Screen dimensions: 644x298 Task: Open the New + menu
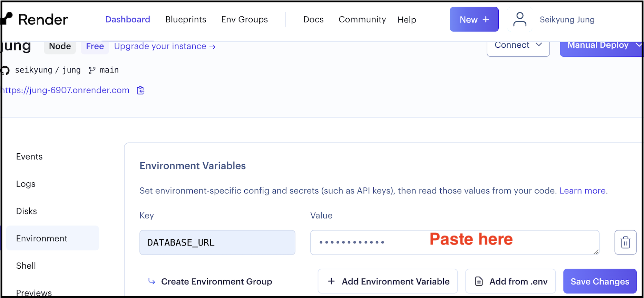click(474, 19)
